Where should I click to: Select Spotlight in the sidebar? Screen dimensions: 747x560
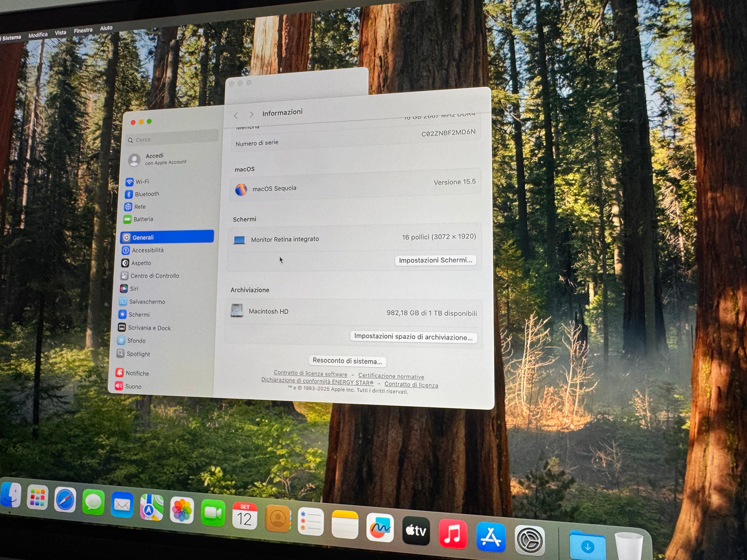click(138, 354)
